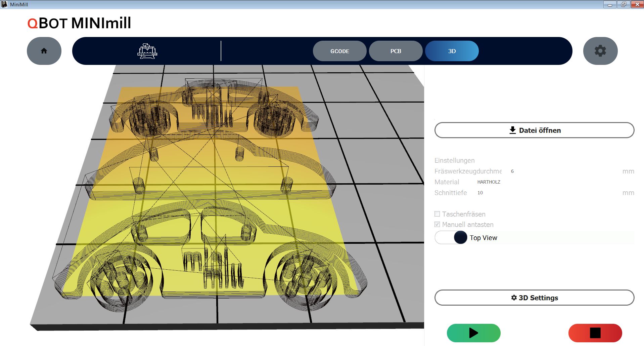
Task: Switch to the GCODE tab
Action: 339,51
